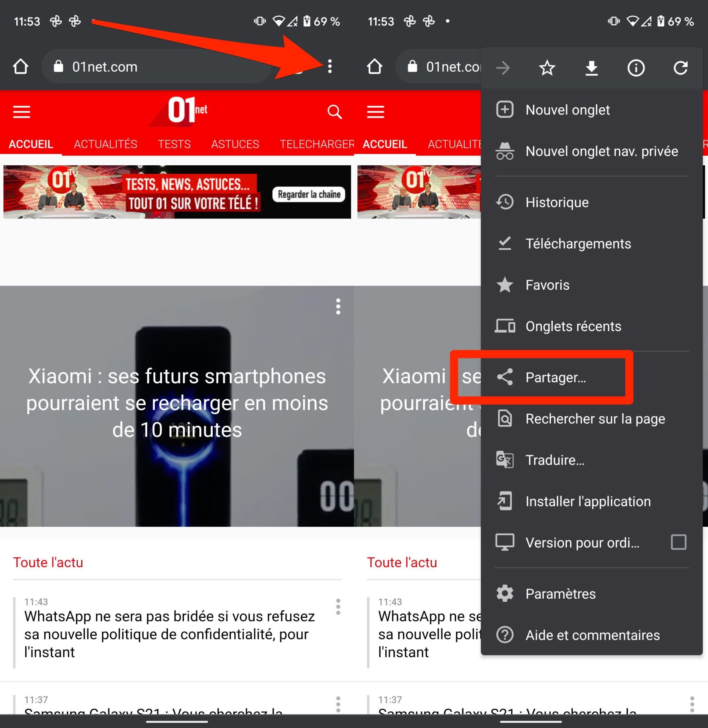Open the three-dot Chrome menu in left screenshot

(x=330, y=67)
